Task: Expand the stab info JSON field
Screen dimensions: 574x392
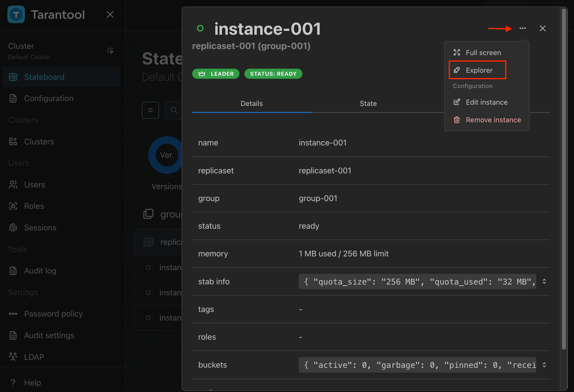Action: [x=544, y=281]
